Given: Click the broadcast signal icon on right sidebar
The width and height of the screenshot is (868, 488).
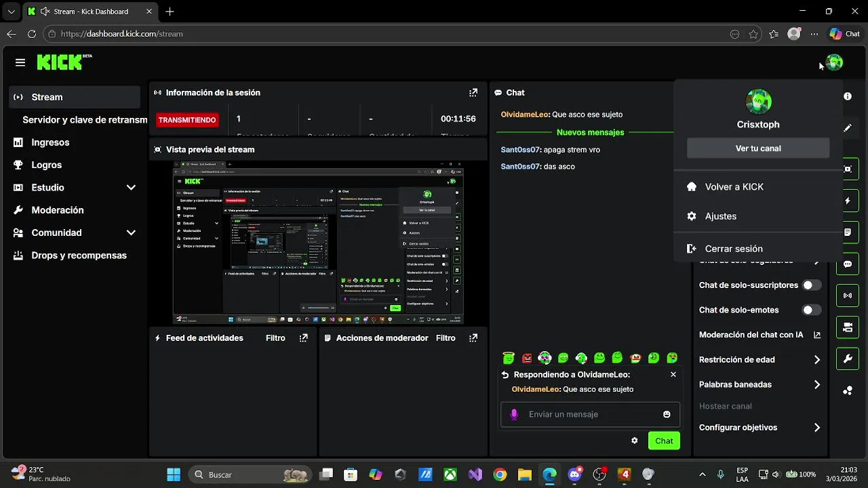Looking at the screenshot, I should coord(848,296).
